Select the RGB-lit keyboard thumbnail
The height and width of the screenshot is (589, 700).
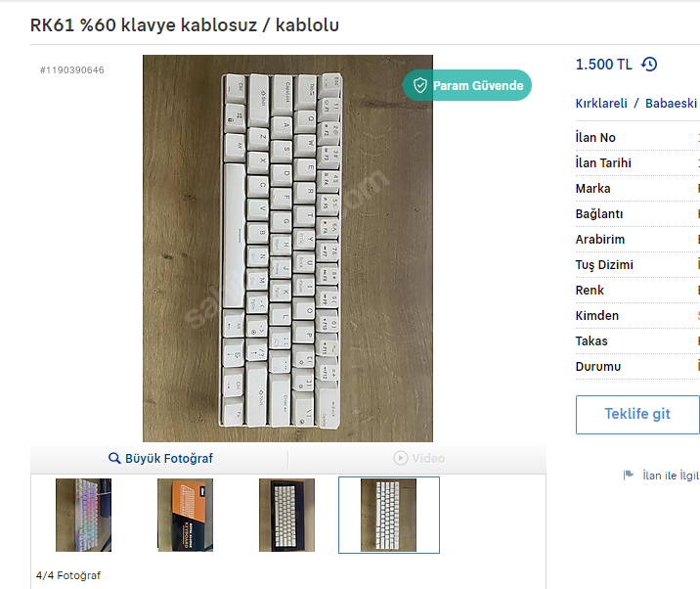(83, 515)
